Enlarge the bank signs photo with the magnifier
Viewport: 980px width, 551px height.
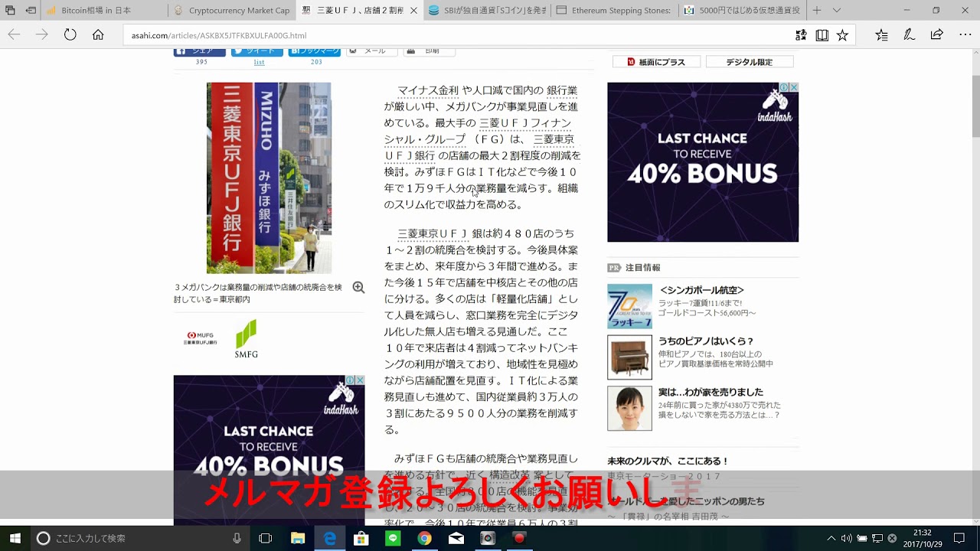tap(358, 288)
